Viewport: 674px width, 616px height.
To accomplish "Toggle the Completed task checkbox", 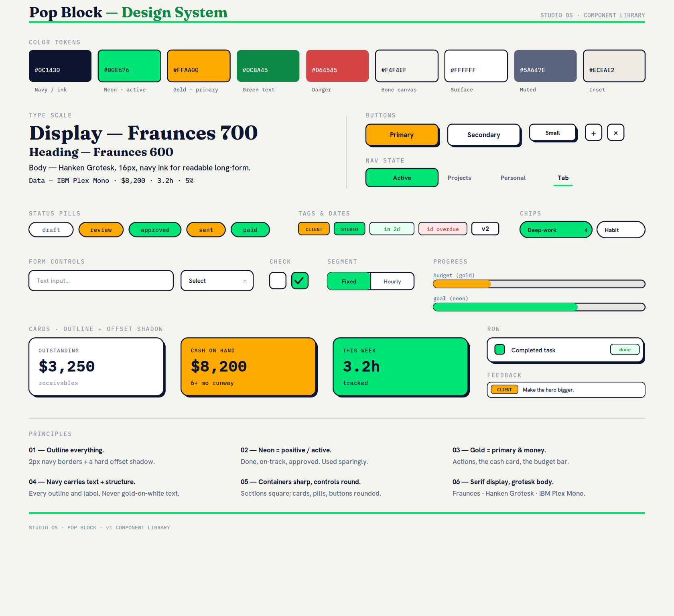I will 499,350.
